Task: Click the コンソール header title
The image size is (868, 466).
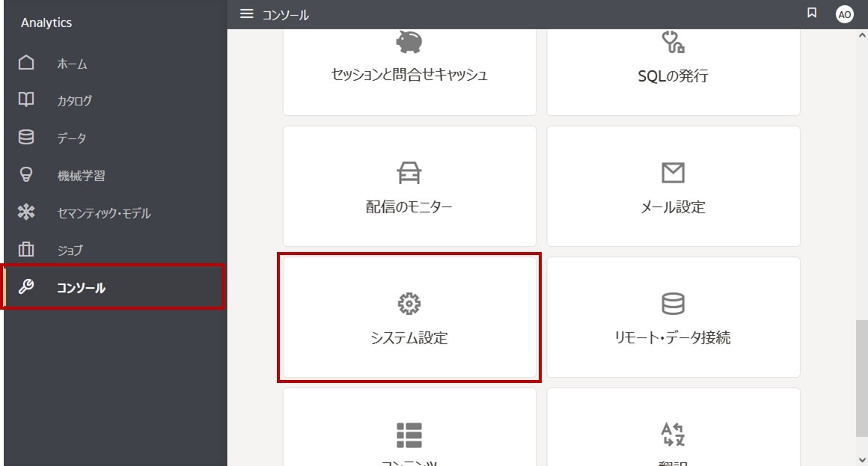Action: point(286,15)
